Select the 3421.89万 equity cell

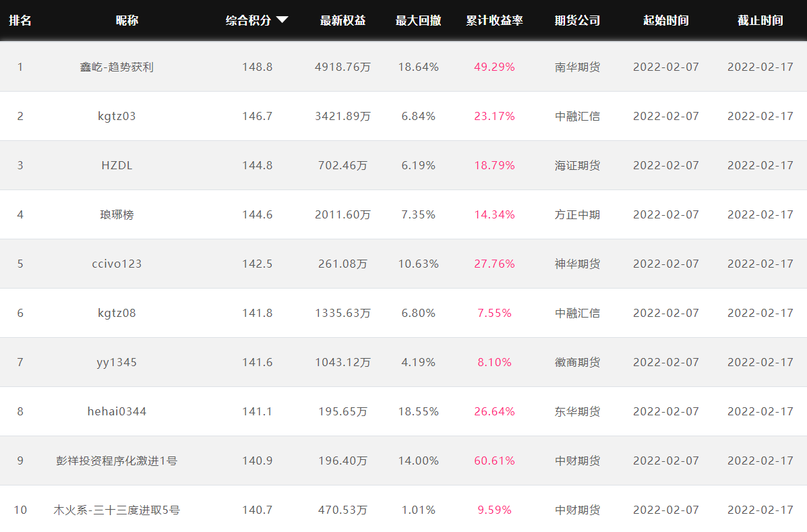coord(342,116)
